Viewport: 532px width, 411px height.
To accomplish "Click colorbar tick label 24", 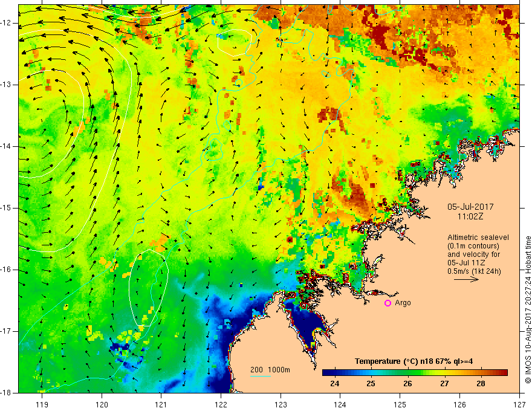I will click(x=334, y=384).
